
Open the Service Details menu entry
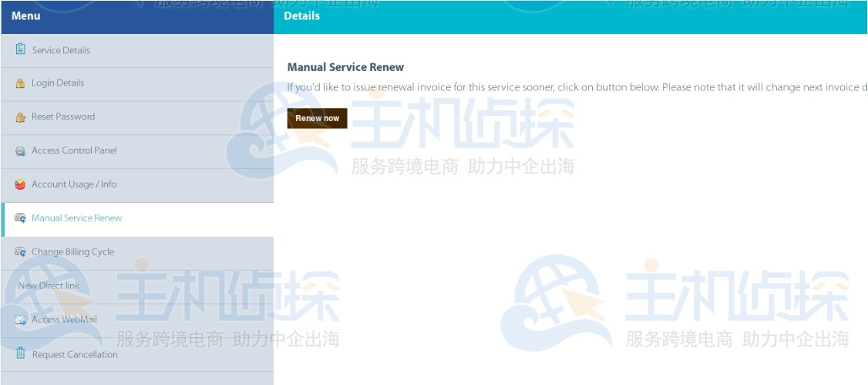[x=61, y=50]
